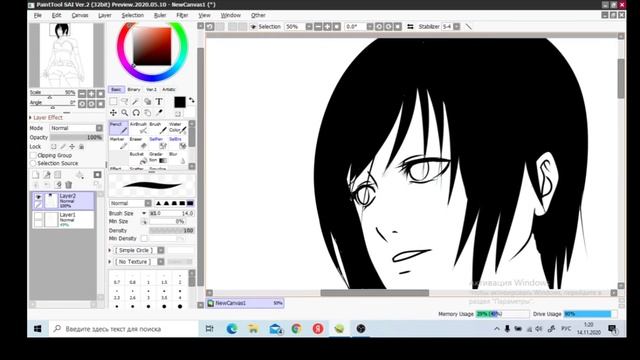Switch to the Binary tool tab

tap(133, 89)
